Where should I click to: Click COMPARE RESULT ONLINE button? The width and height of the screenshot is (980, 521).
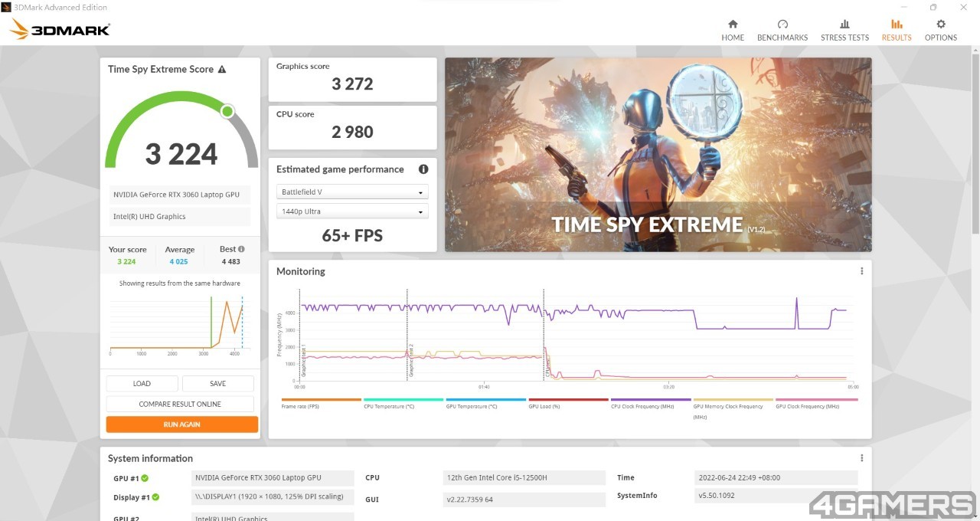(x=180, y=404)
